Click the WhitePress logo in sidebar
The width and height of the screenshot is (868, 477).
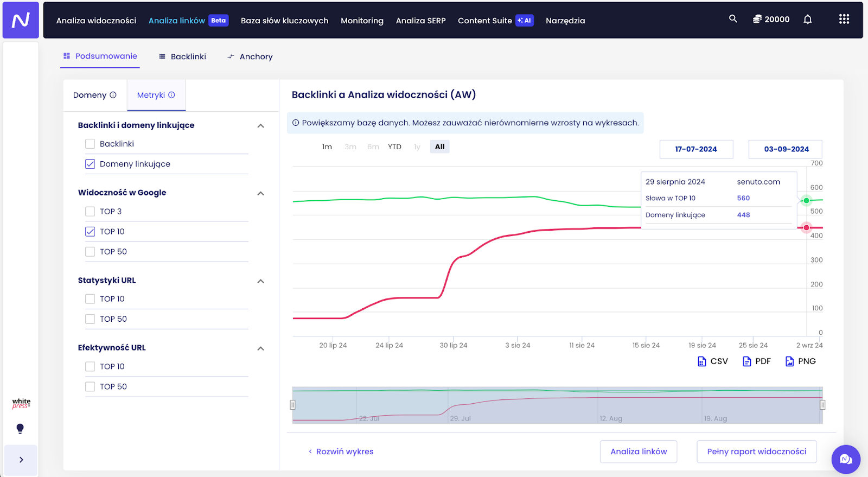tap(21, 403)
